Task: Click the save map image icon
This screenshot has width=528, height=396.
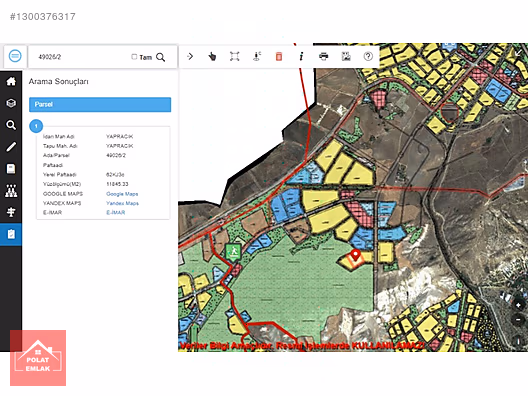Action: coord(346,56)
